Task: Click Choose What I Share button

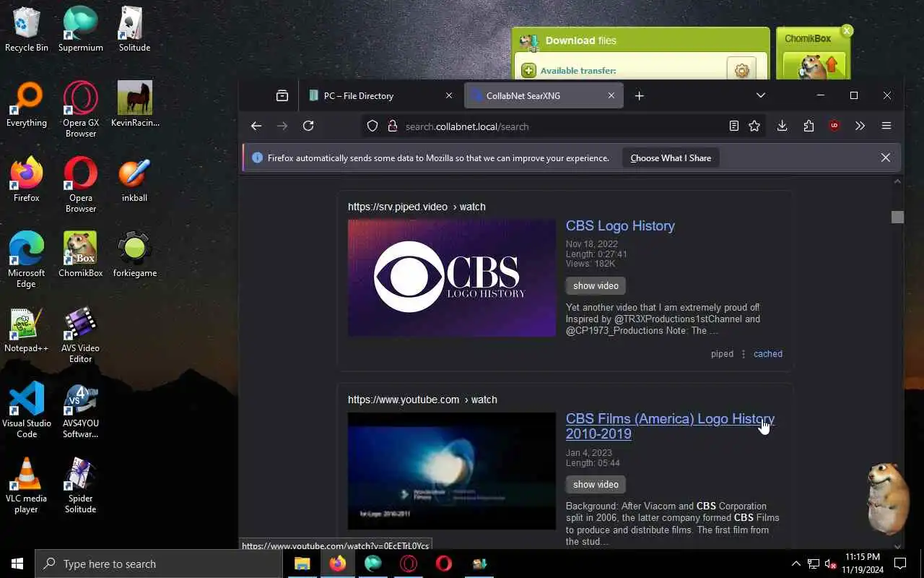Action: click(671, 158)
